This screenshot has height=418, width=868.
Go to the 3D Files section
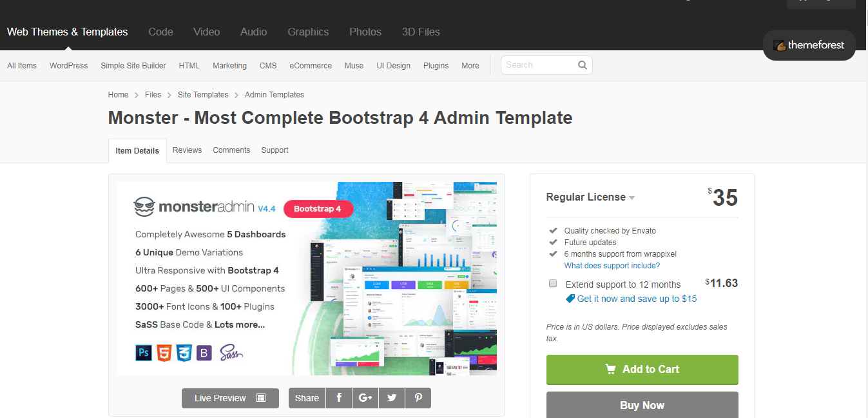pos(421,32)
